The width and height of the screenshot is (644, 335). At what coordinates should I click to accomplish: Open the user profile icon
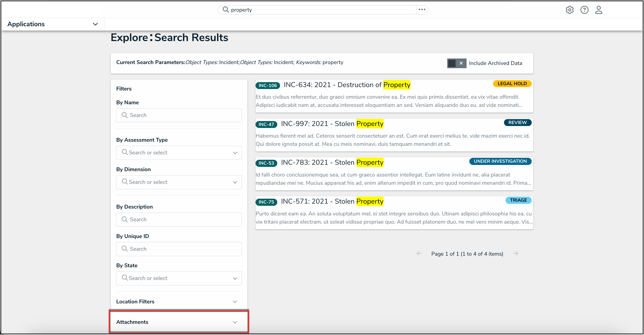[x=598, y=10]
